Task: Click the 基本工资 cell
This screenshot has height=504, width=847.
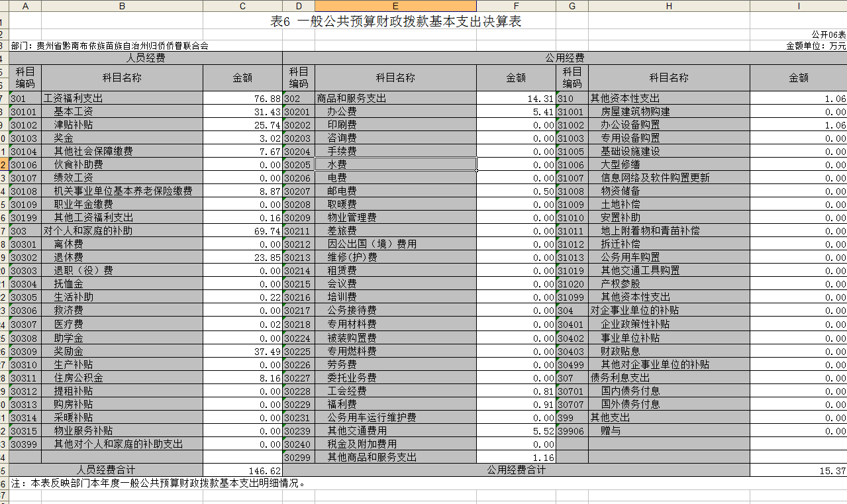Action: (x=123, y=111)
